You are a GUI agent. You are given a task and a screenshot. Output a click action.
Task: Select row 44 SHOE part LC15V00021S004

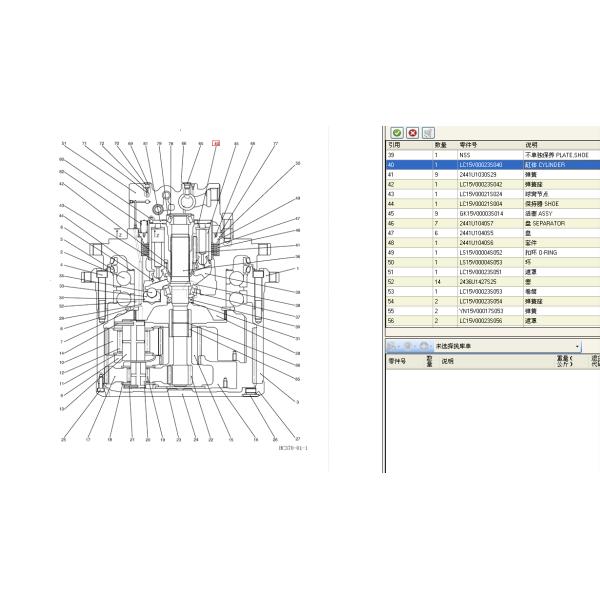click(x=490, y=204)
